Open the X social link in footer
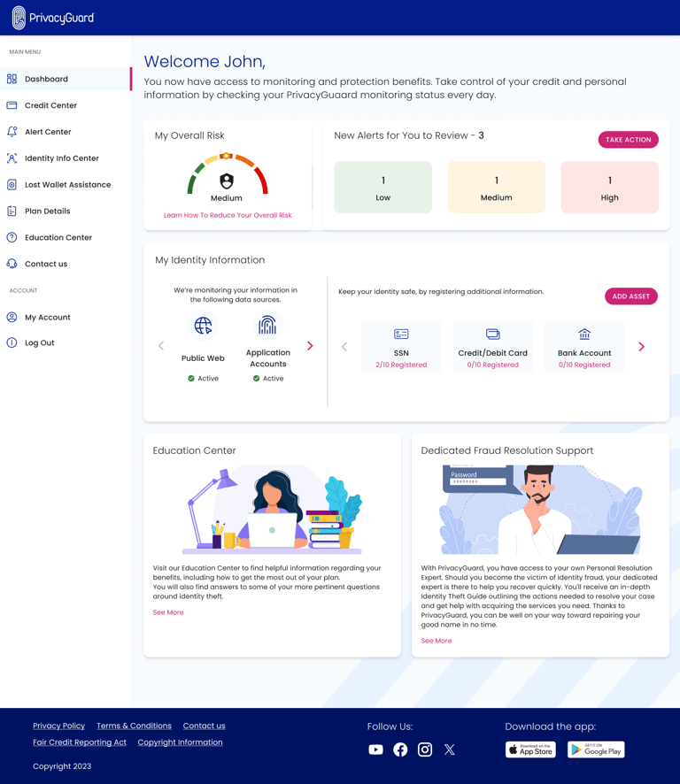This screenshot has width=680, height=784. (449, 749)
